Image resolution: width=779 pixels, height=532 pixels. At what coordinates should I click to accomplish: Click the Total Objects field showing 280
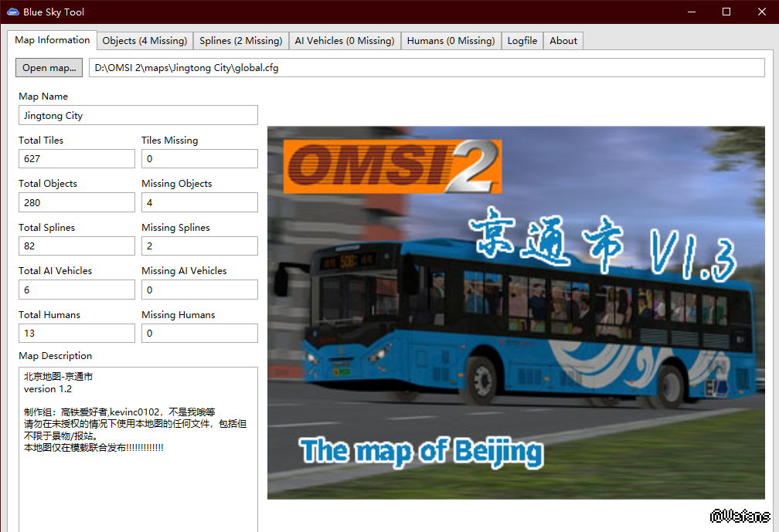pos(77,202)
